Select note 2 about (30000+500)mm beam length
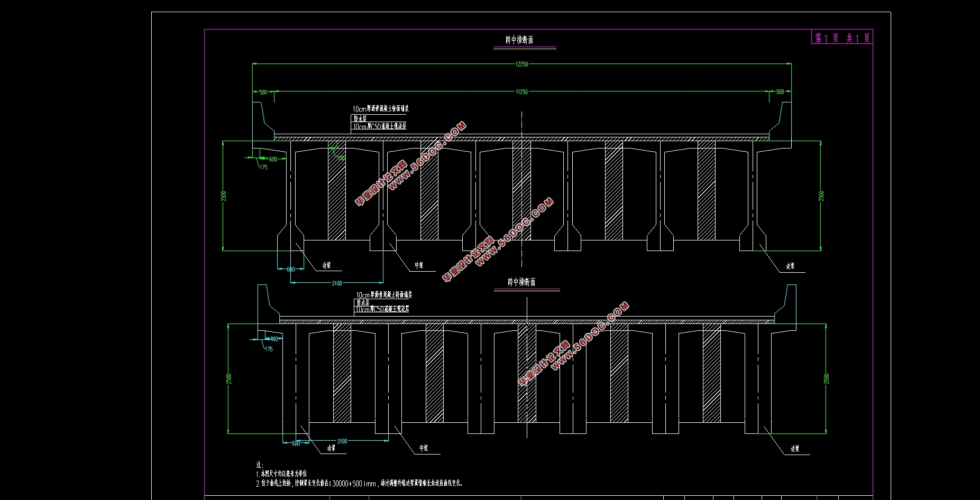This screenshot has height=500, width=980. tap(359, 483)
